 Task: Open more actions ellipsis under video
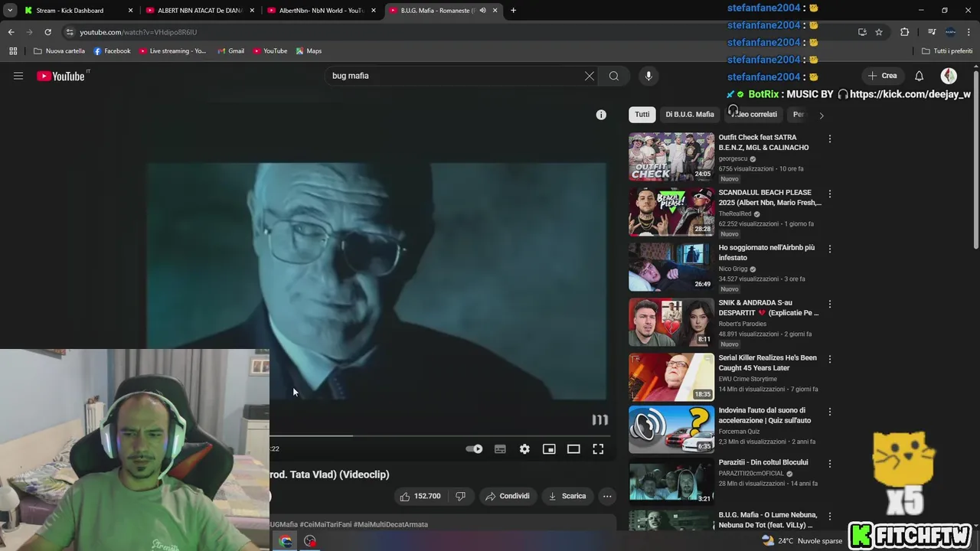[607, 496]
